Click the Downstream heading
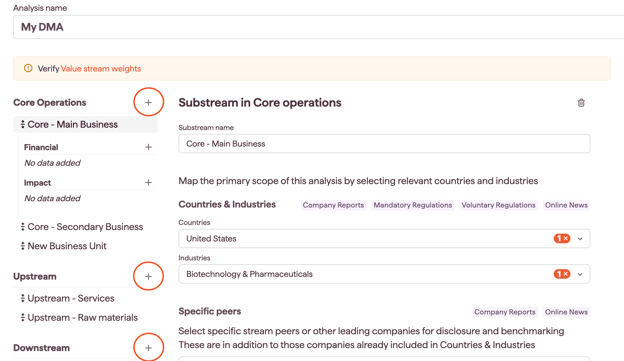This screenshot has height=361, width=624. tap(41, 348)
